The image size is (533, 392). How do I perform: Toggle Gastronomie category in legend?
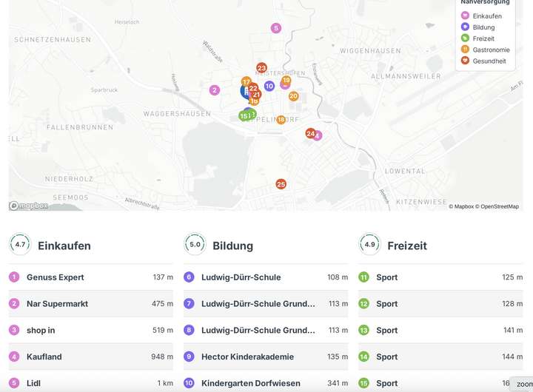click(x=491, y=50)
